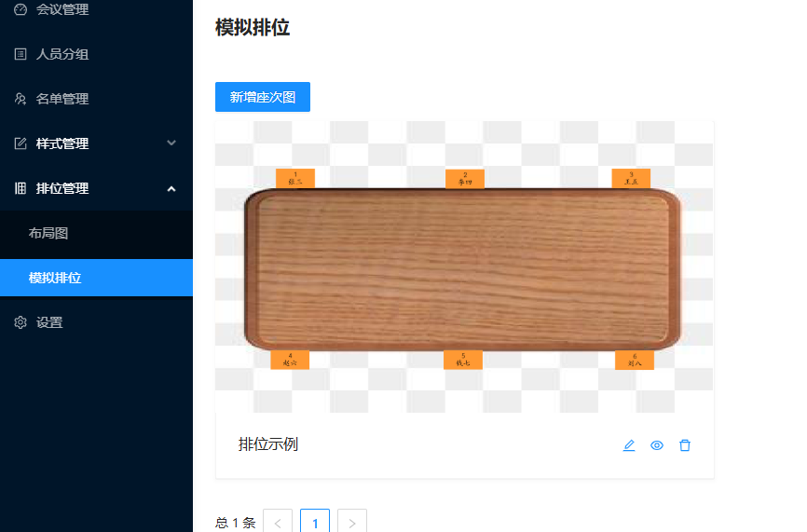
Task: Expand the 样式管理 submenu chevron
Action: pyautogui.click(x=171, y=143)
